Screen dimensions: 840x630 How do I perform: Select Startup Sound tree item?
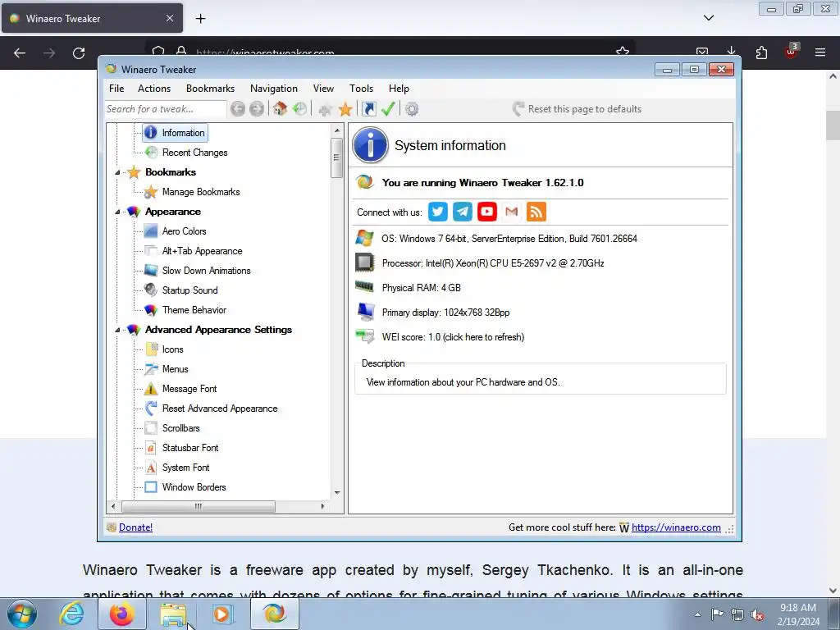[189, 290]
